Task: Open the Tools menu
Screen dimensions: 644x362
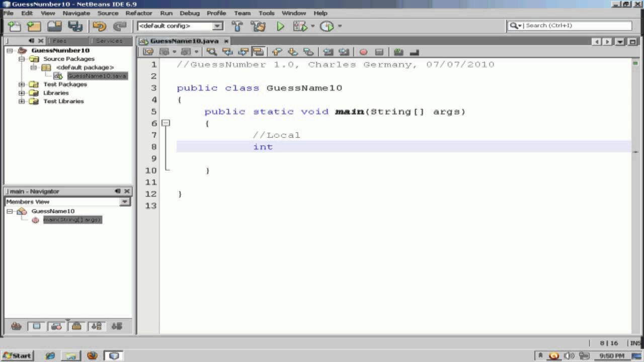Action: 267,13
